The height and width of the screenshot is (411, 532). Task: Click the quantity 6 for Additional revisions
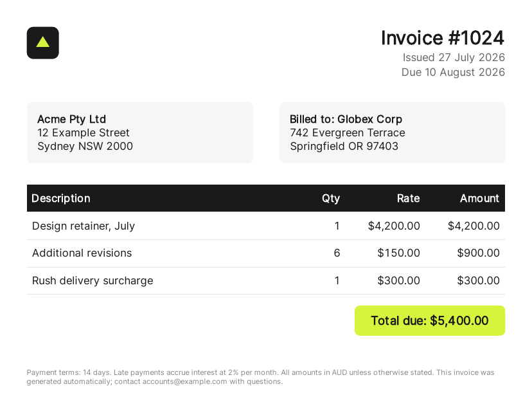click(x=337, y=253)
